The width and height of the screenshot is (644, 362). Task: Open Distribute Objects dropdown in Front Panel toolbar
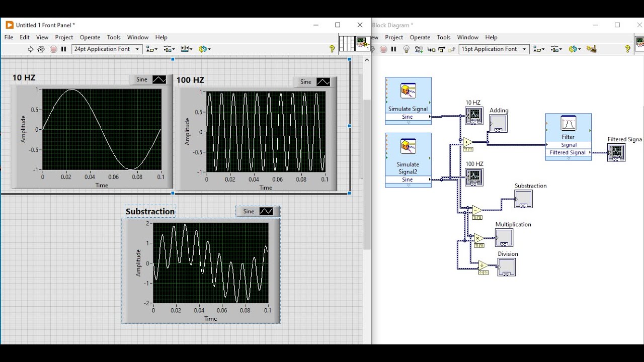(x=169, y=49)
